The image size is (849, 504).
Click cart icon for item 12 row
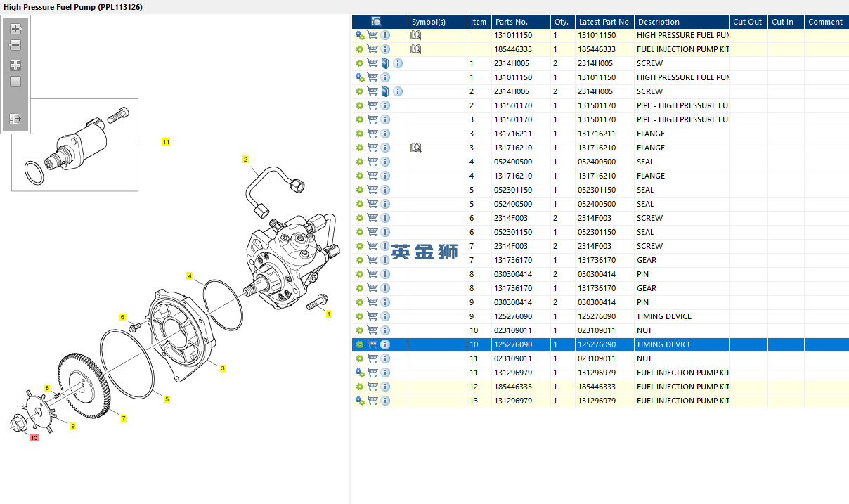click(x=372, y=387)
